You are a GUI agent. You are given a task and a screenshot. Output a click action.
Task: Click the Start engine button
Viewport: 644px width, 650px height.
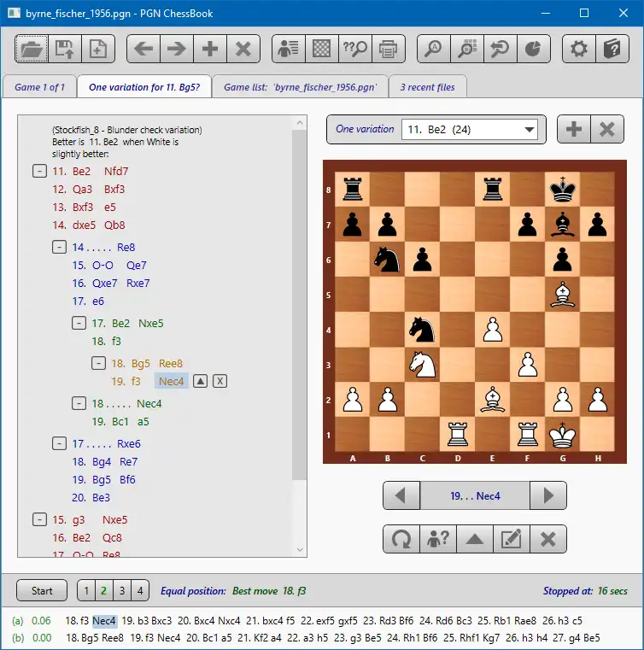pyautogui.click(x=42, y=590)
